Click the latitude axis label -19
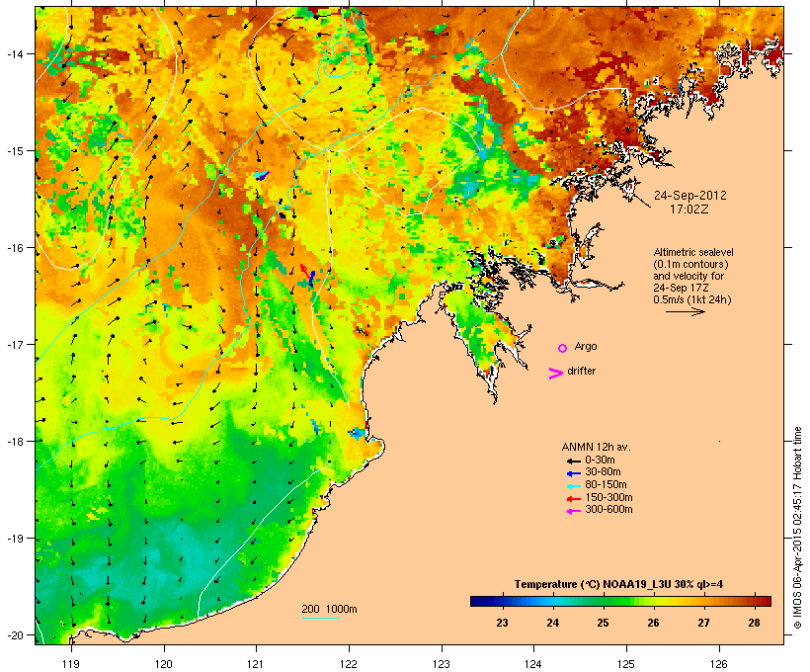 (14, 539)
